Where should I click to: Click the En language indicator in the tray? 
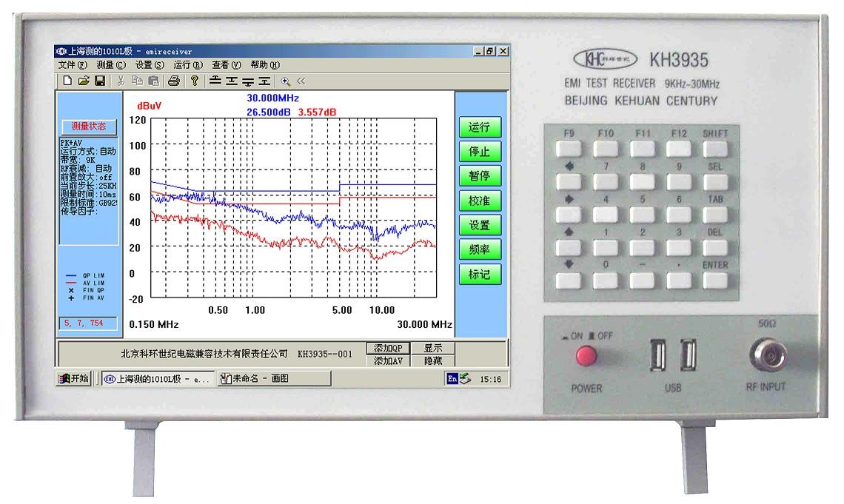point(452,379)
